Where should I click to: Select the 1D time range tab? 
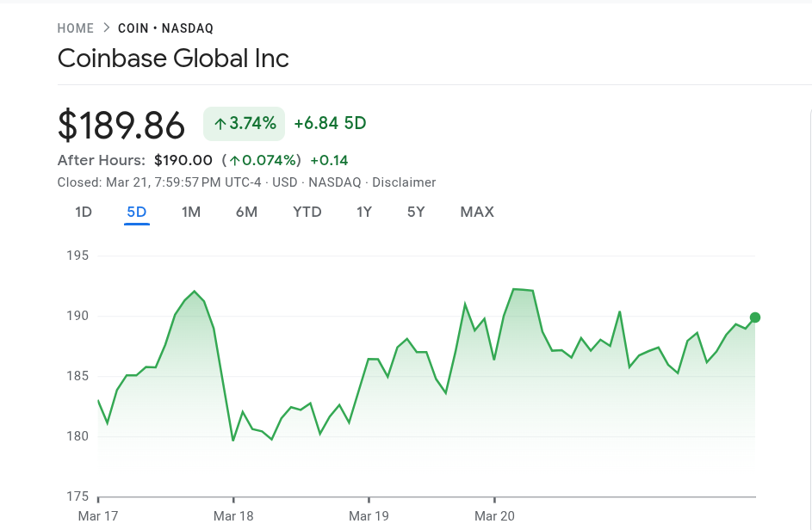click(x=84, y=213)
